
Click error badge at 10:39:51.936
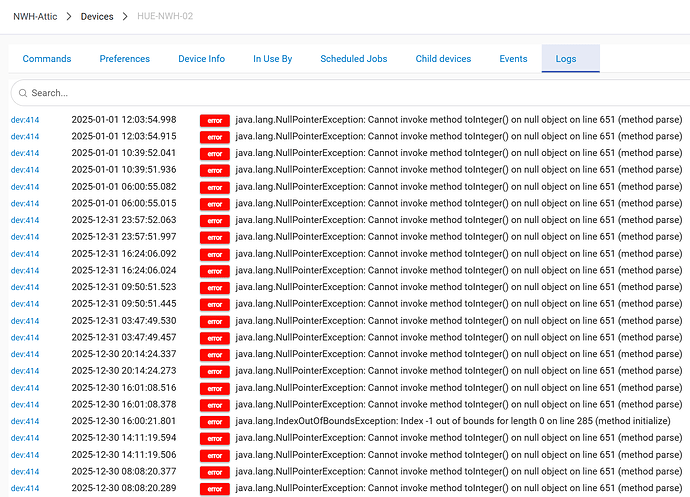click(215, 171)
